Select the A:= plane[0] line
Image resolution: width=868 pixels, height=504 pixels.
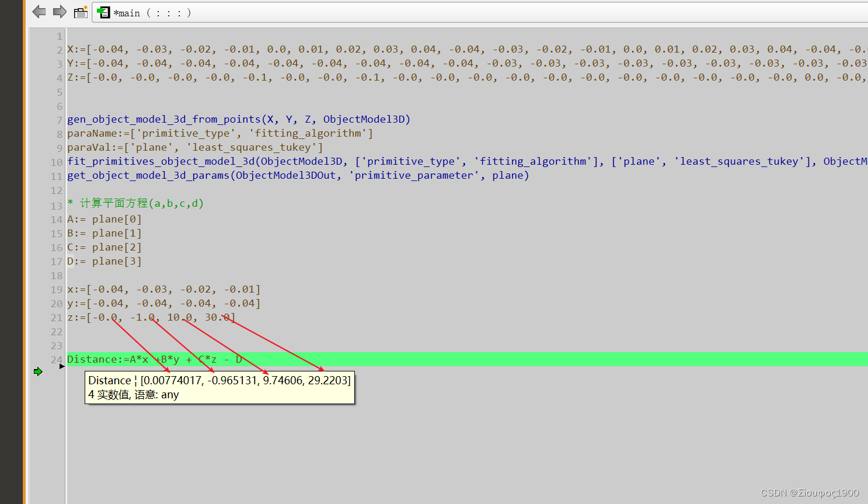pyautogui.click(x=104, y=220)
